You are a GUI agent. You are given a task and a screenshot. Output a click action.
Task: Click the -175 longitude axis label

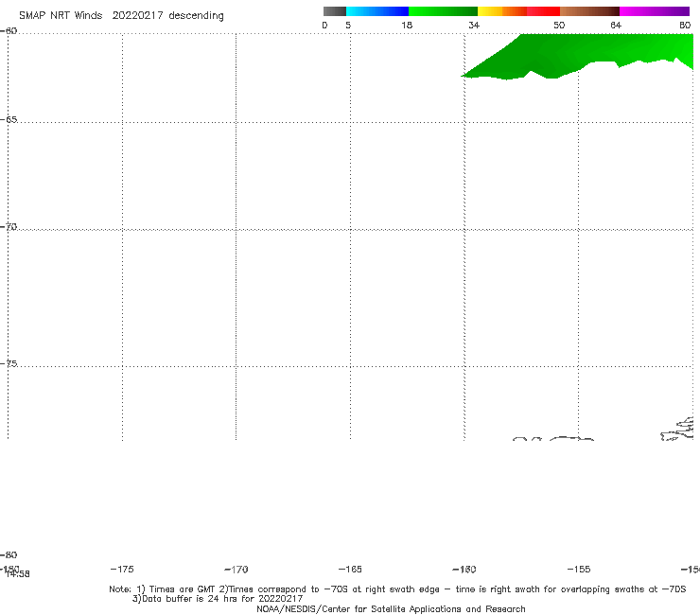tap(122, 570)
